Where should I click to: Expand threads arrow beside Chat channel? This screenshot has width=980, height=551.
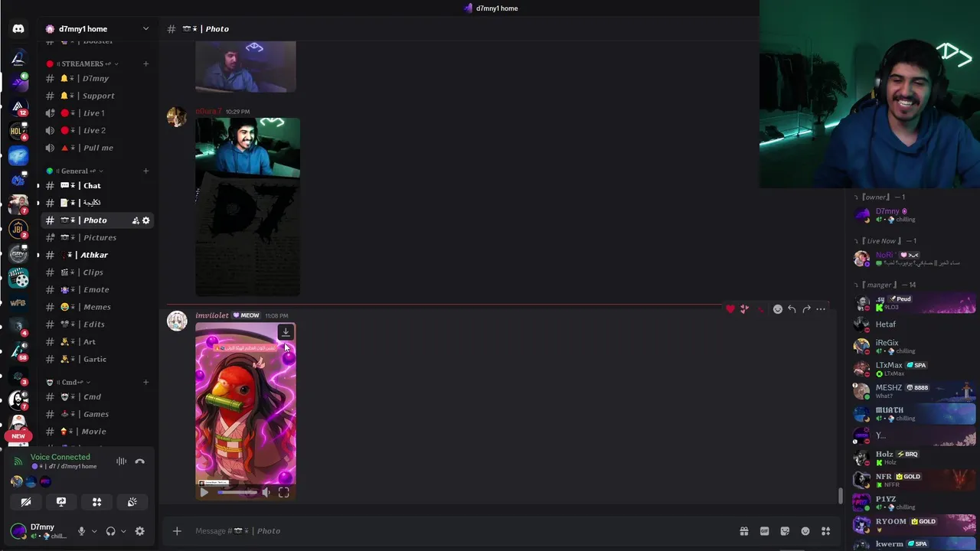(x=38, y=185)
